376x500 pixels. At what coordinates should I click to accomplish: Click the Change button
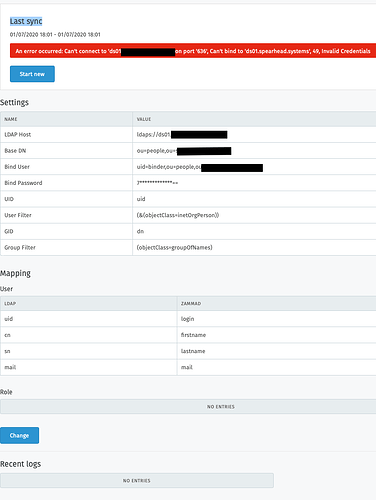[19, 435]
